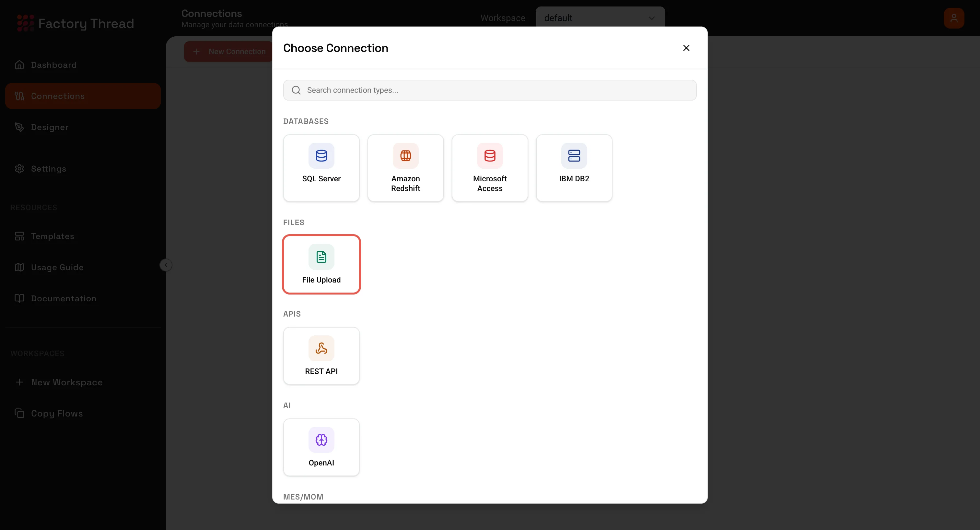Open the default workspace dropdown
980x530 pixels.
(600, 18)
